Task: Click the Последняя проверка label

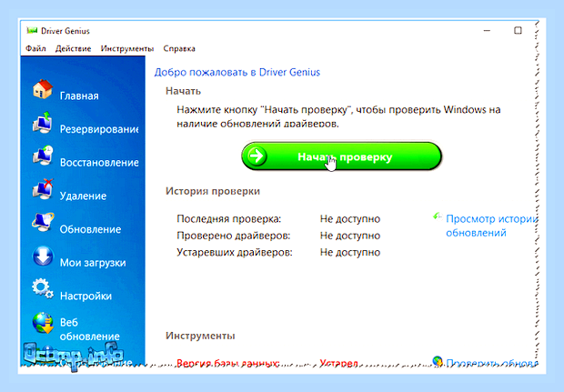Action: click(228, 219)
